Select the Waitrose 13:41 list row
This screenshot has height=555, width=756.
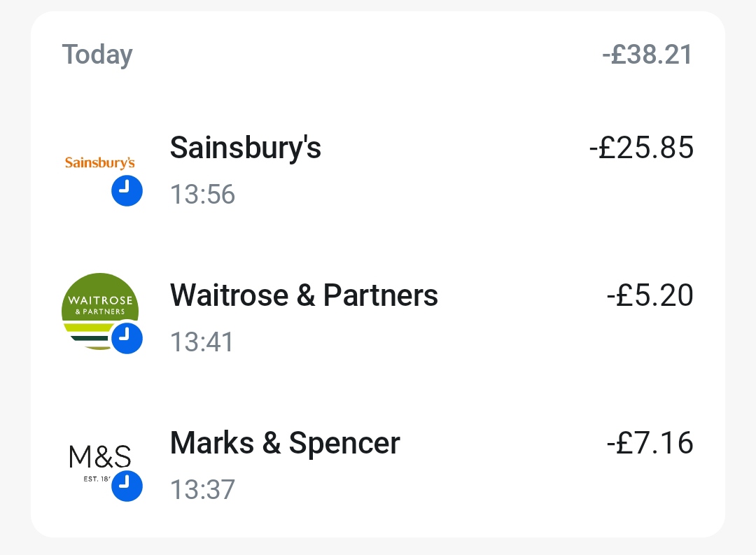pos(490,320)
